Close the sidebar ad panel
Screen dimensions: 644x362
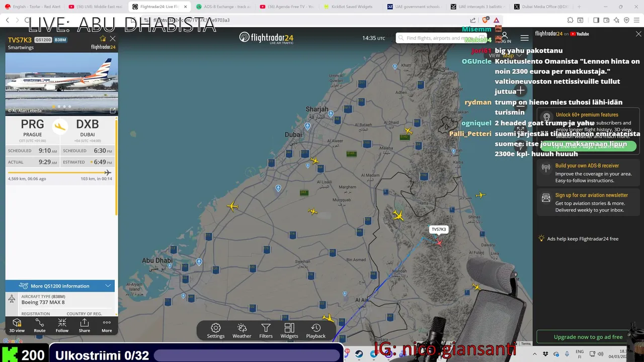(638, 34)
